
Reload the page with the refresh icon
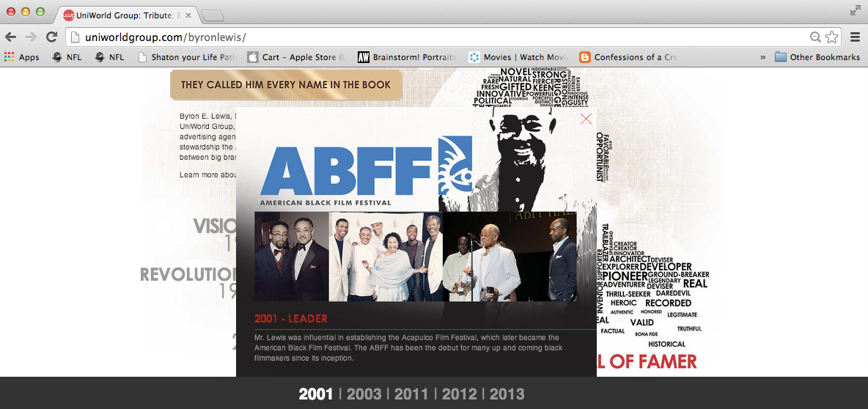(51, 37)
